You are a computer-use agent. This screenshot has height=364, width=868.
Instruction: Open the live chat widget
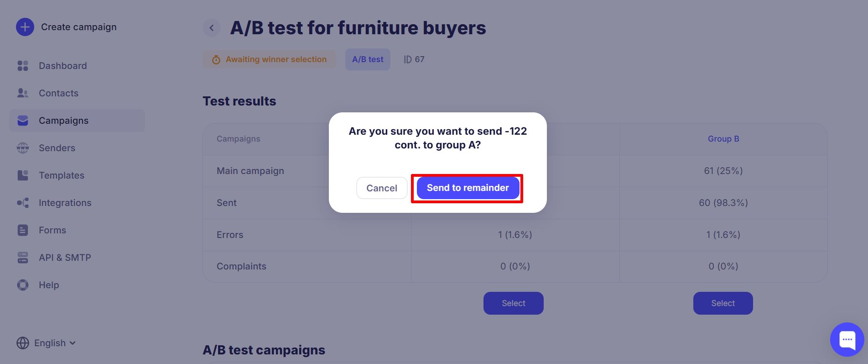point(847,339)
